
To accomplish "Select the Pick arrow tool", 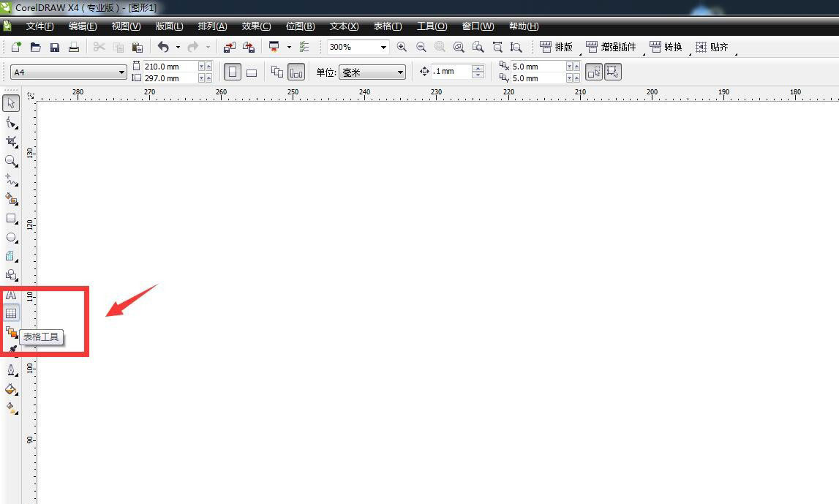I will (x=11, y=103).
